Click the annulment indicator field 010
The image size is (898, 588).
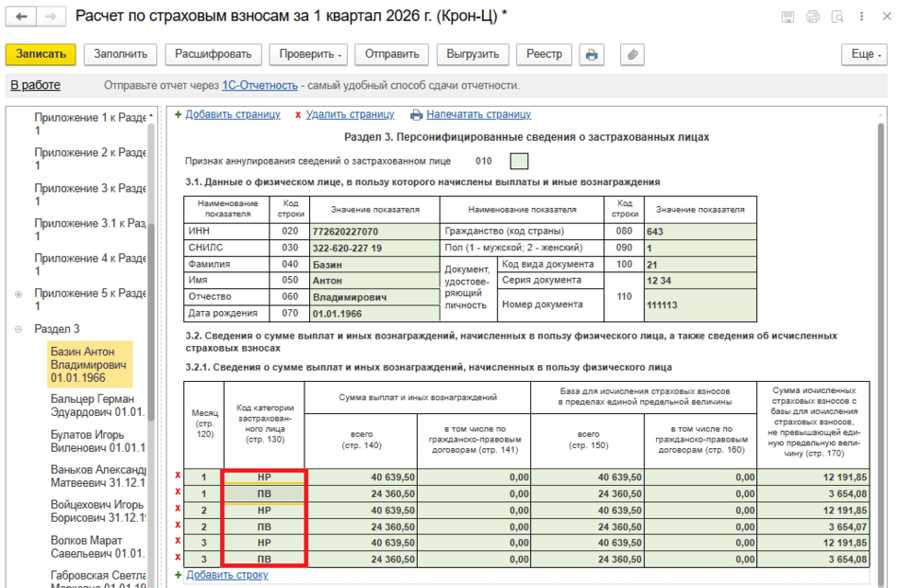(519, 161)
